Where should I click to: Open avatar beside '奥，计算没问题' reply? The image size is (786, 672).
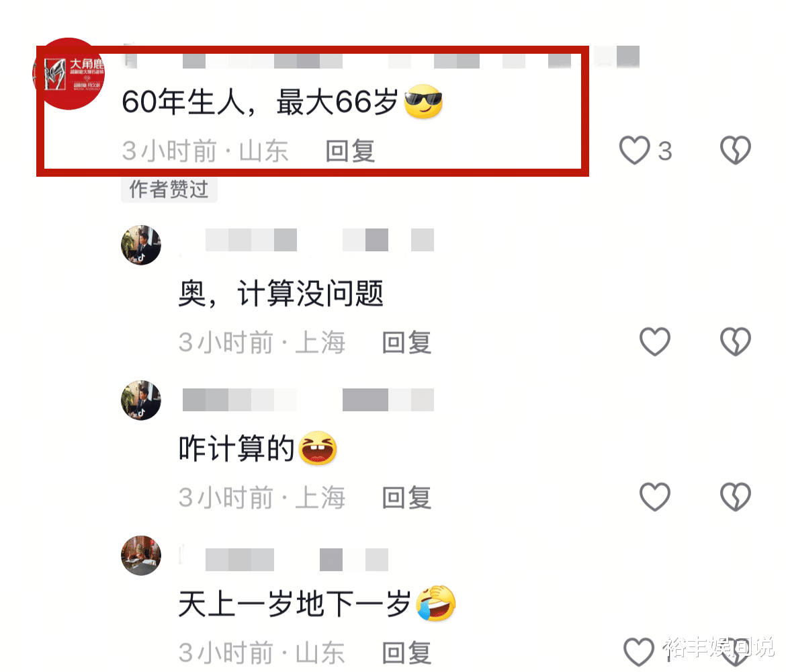(x=141, y=245)
